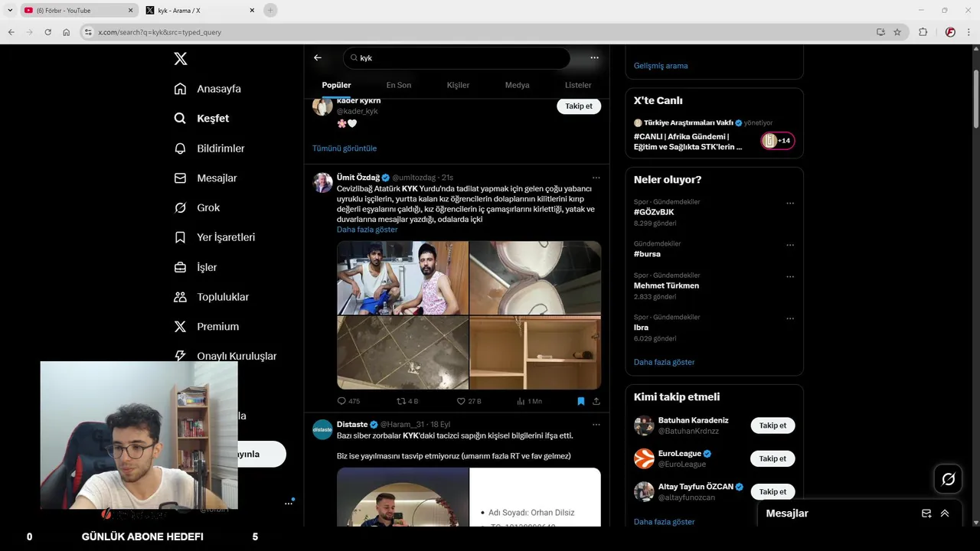Image resolution: width=980 pixels, height=551 pixels.
Task: Open more menu on Ümit Özdağ post
Action: click(x=596, y=178)
